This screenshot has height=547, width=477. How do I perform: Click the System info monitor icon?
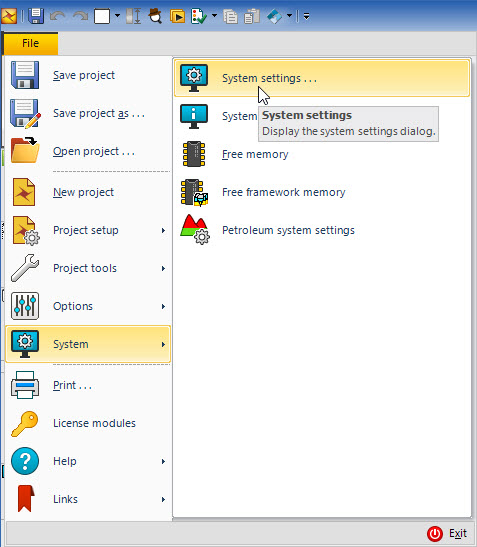[x=194, y=116]
